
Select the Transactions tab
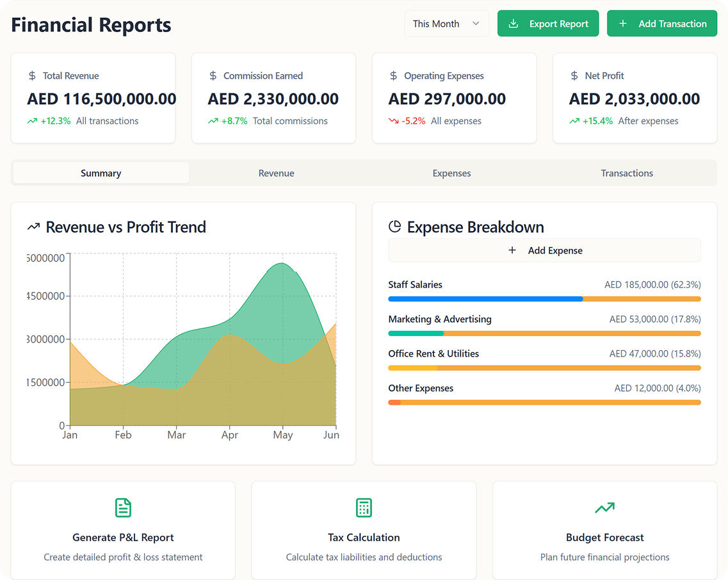coord(627,173)
